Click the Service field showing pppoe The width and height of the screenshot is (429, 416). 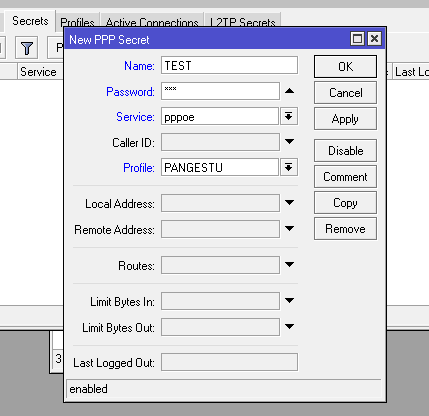pos(220,116)
